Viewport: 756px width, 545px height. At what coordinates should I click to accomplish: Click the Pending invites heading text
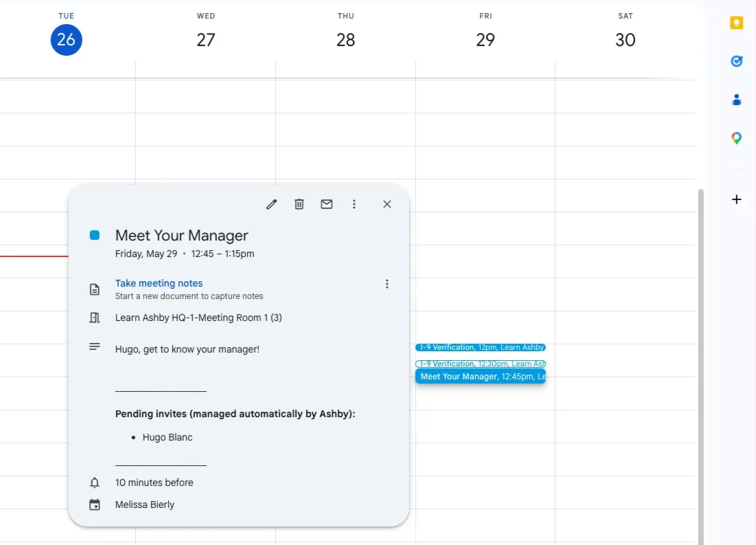click(x=235, y=414)
